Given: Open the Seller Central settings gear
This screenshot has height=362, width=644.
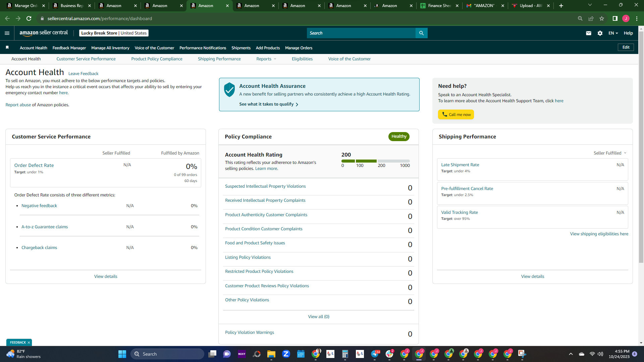Looking at the screenshot, I should 600,33.
